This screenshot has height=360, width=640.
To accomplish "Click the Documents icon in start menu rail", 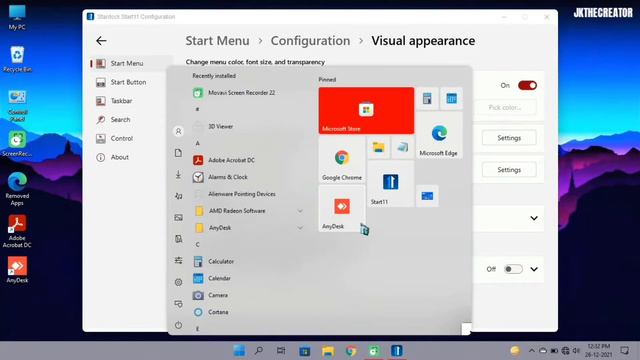I will tap(178, 153).
